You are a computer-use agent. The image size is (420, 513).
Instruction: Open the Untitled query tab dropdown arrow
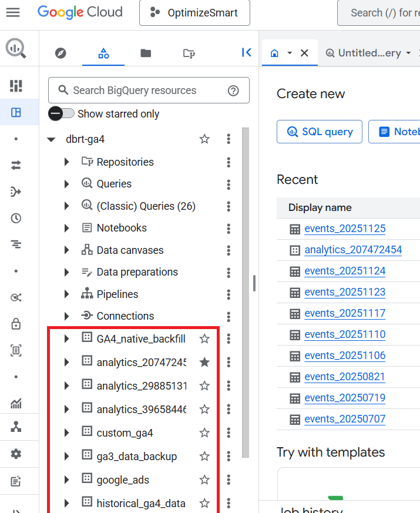click(x=408, y=53)
